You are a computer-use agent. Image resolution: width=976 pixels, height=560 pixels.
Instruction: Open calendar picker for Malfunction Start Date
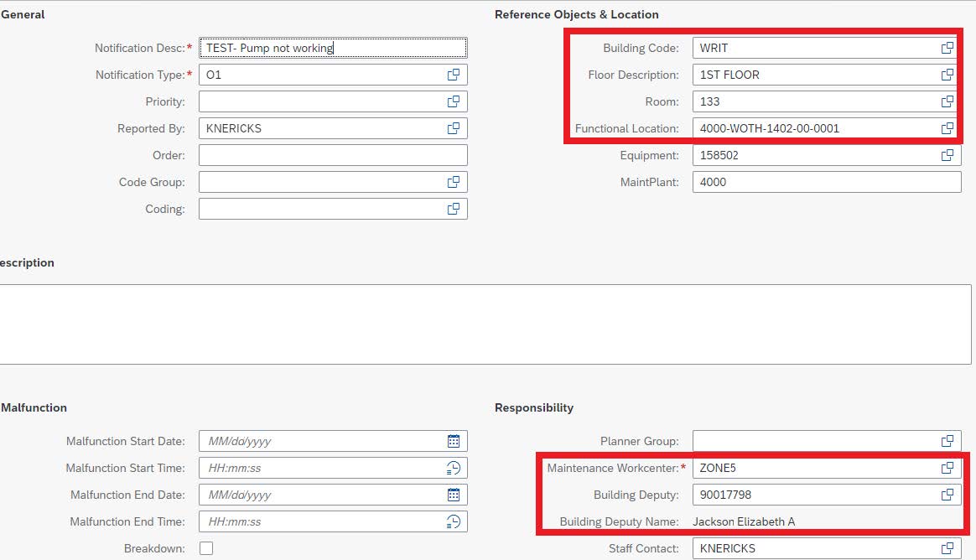click(x=453, y=441)
